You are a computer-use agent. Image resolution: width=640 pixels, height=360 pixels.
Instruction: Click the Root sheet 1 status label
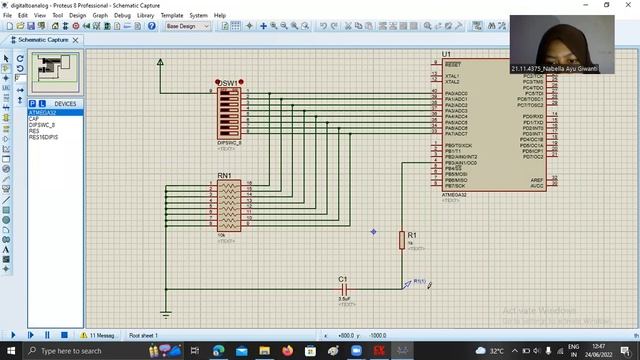click(143, 336)
